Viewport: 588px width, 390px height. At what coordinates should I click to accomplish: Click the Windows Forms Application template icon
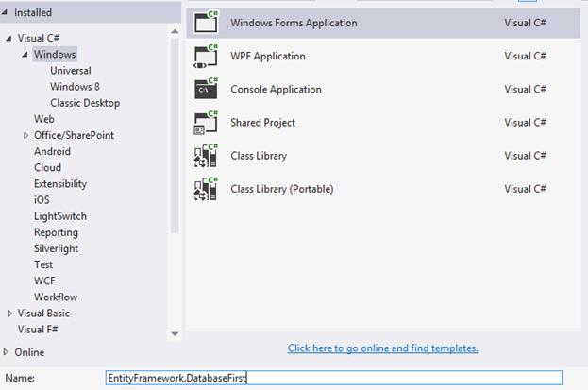206,23
